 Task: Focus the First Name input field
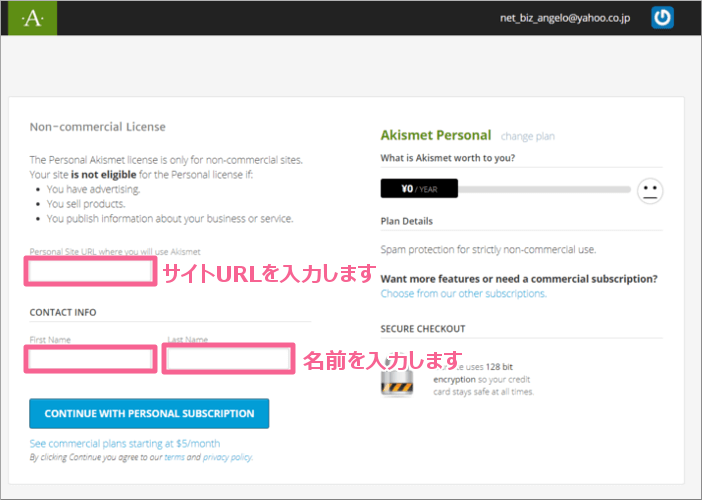90,359
